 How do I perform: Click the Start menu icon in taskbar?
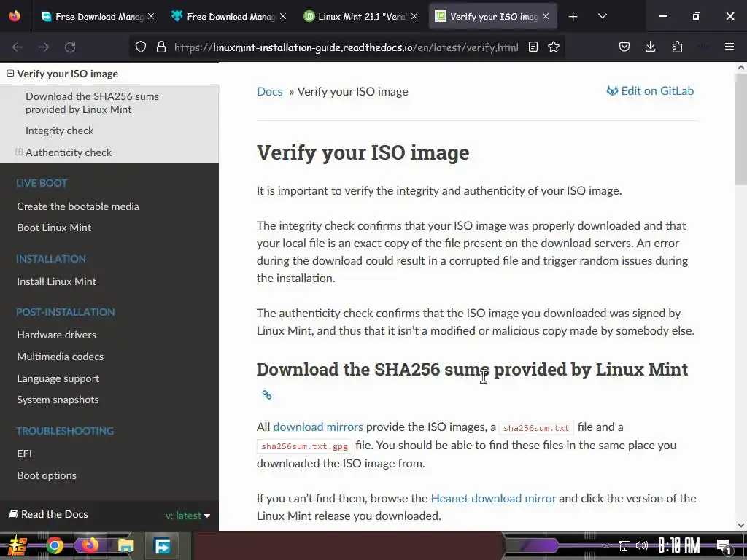(x=18, y=545)
